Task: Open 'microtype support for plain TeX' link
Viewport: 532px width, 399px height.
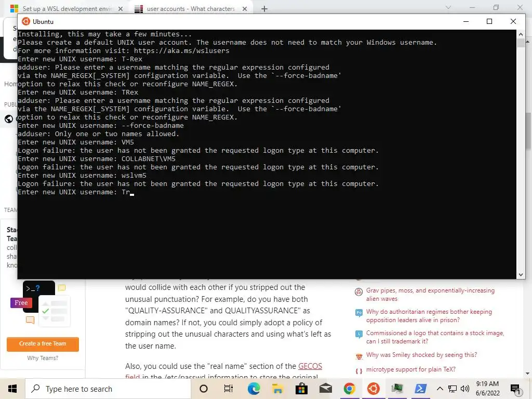Action: (410, 369)
